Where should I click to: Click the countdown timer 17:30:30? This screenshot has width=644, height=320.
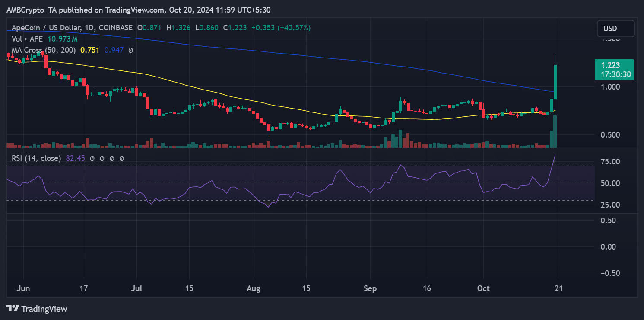click(616, 74)
